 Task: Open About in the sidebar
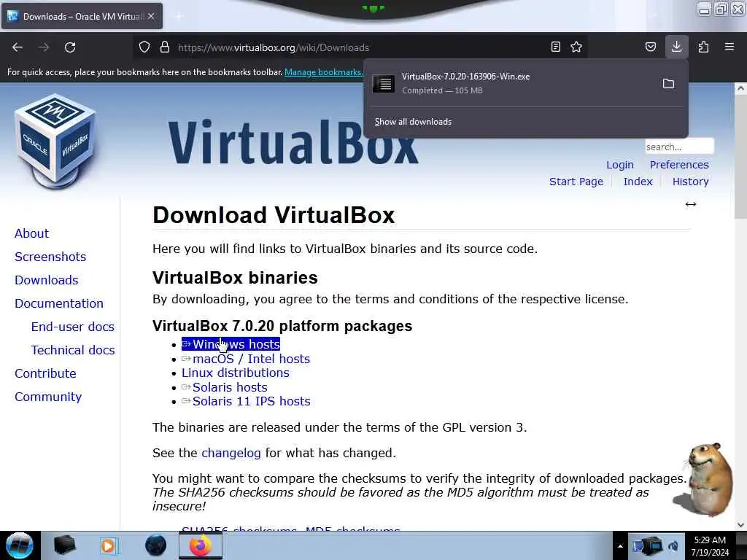click(31, 233)
